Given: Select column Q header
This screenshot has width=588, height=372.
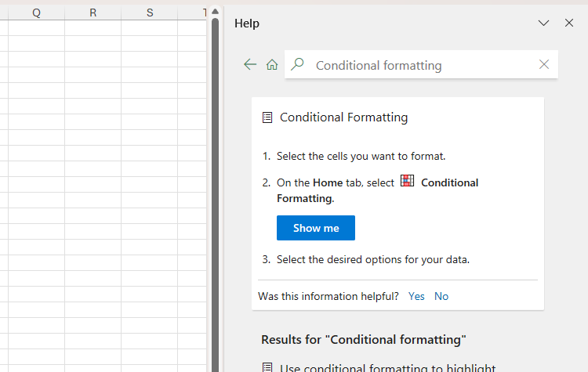Looking at the screenshot, I should tap(36, 13).
